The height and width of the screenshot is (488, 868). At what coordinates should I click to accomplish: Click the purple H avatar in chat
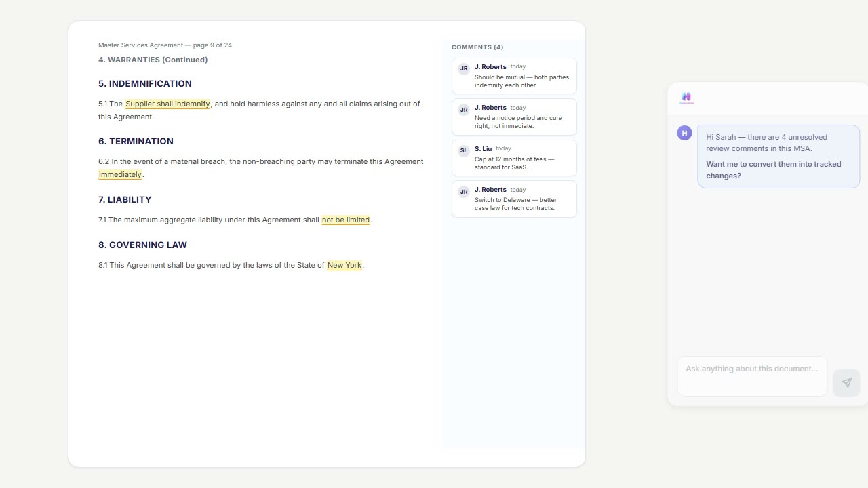click(x=684, y=133)
